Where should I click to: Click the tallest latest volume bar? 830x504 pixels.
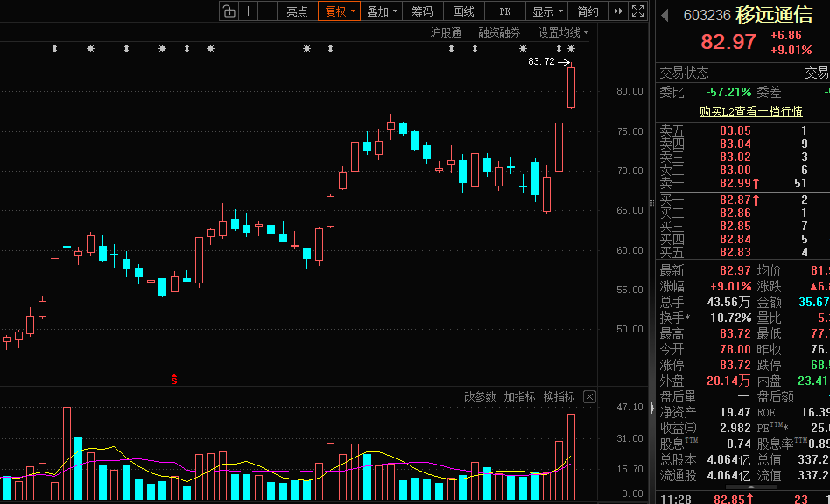point(571,458)
